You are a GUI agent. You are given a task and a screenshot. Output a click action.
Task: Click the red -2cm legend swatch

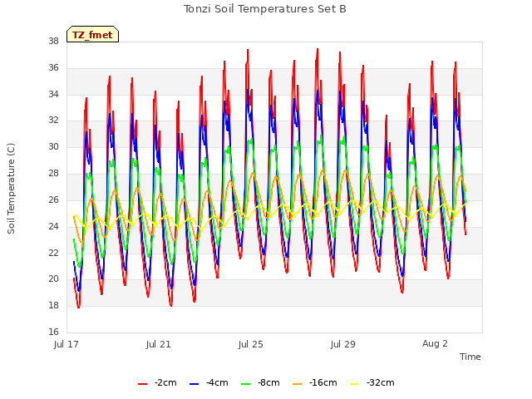[142, 384]
